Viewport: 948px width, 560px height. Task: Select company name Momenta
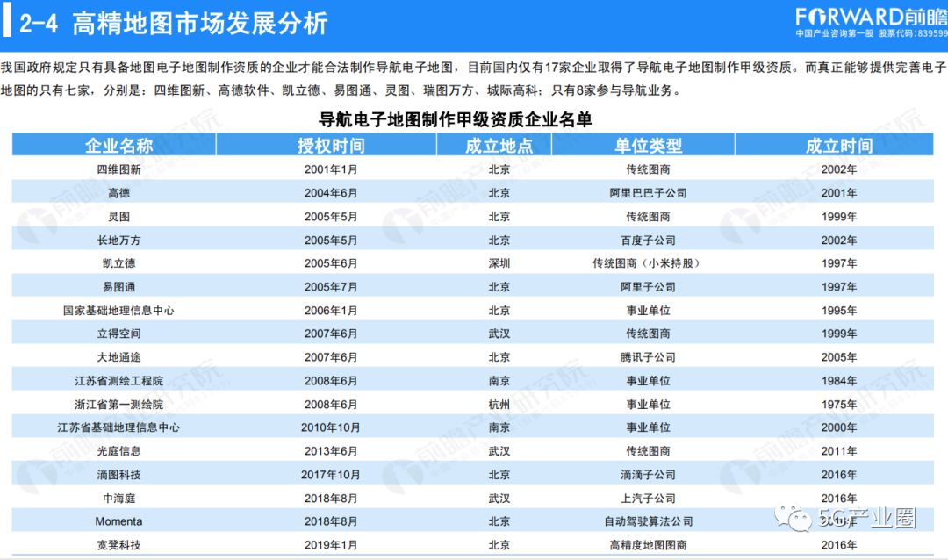[118, 521]
